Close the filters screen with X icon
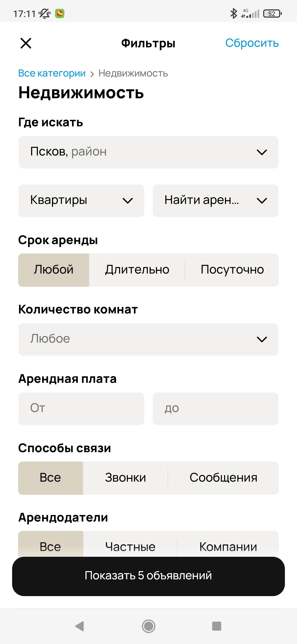Screen dimensions: 297x644 pos(26,43)
